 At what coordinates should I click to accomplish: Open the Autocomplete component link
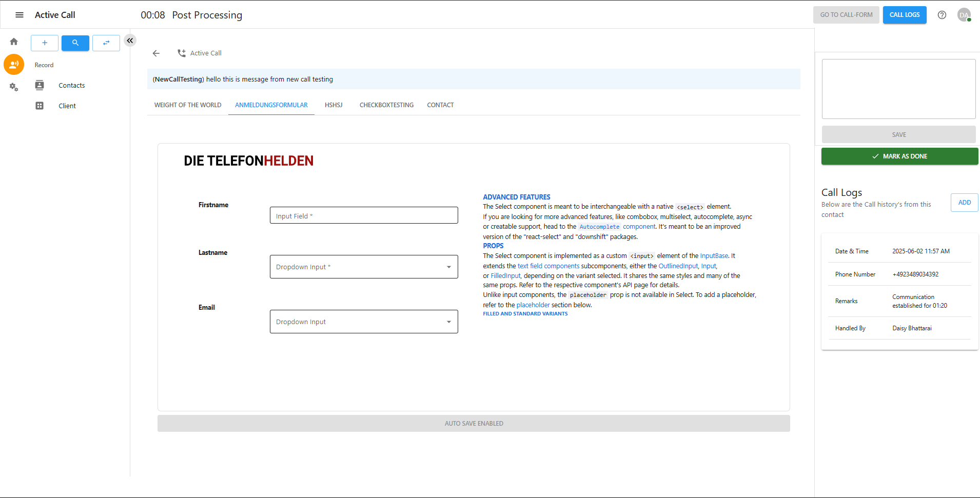tap(617, 227)
